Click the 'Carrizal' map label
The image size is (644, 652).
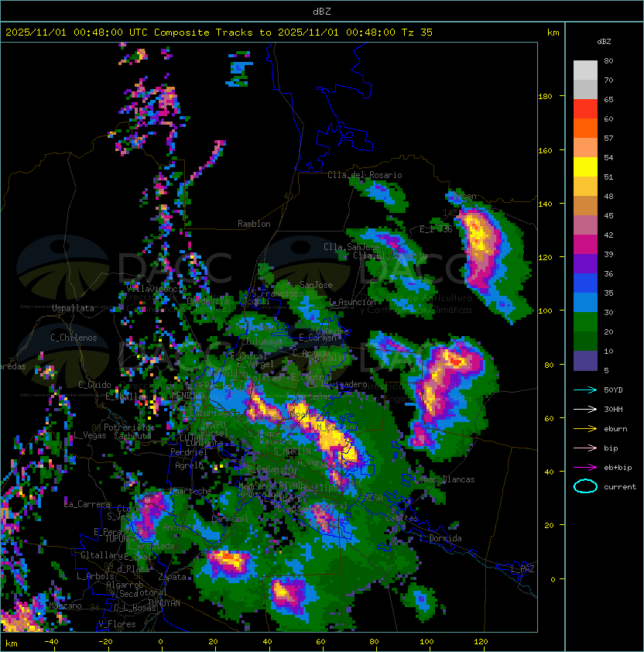coord(230,519)
